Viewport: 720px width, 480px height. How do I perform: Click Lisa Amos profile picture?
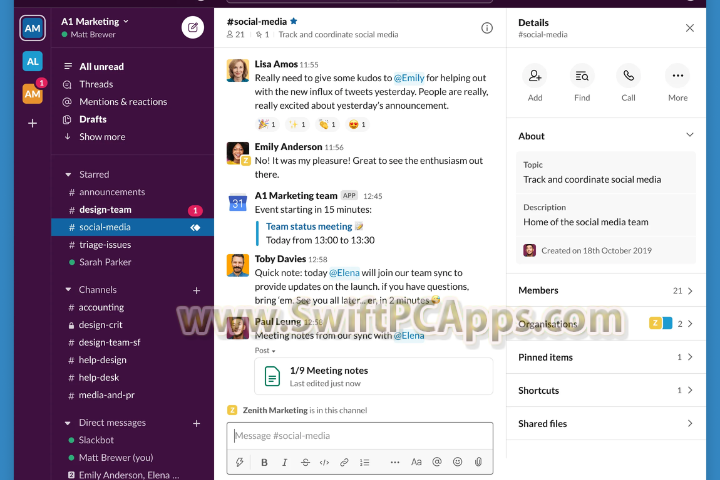238,70
